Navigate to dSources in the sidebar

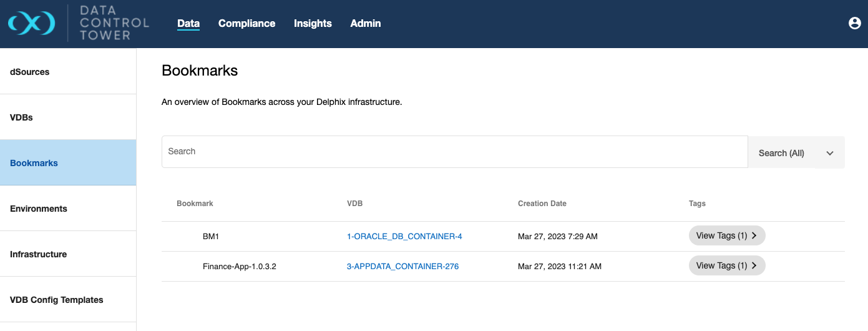(30, 72)
